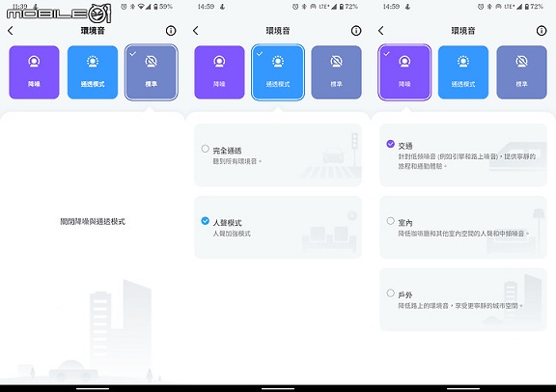556x392 pixels.
Task: Choose the 戶外 noise cancelling option
Action: (x=463, y=299)
